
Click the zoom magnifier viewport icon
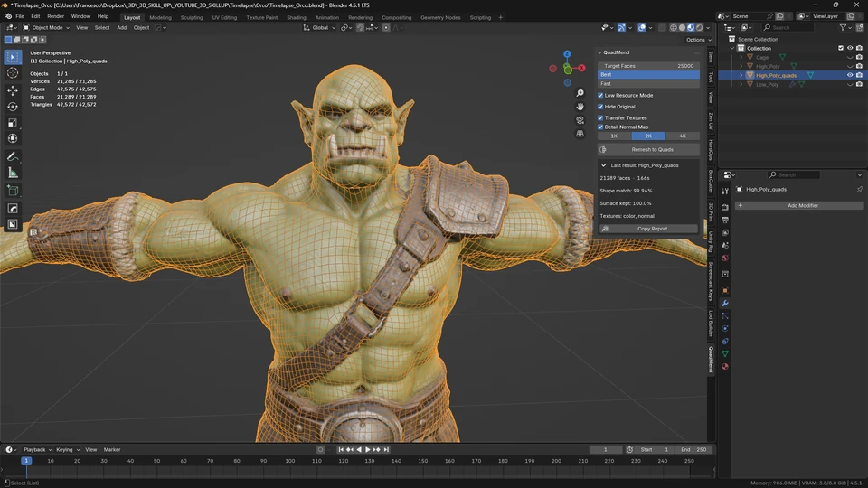[x=580, y=93]
